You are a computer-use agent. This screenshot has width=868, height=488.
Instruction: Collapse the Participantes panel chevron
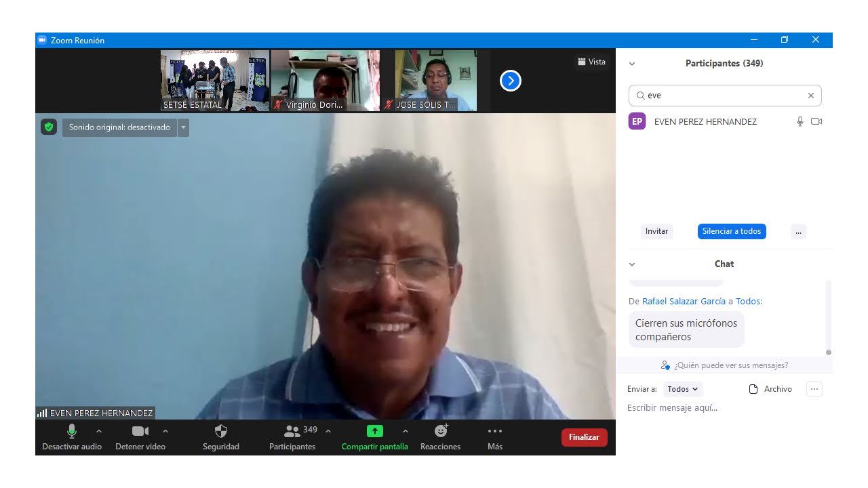(x=632, y=64)
